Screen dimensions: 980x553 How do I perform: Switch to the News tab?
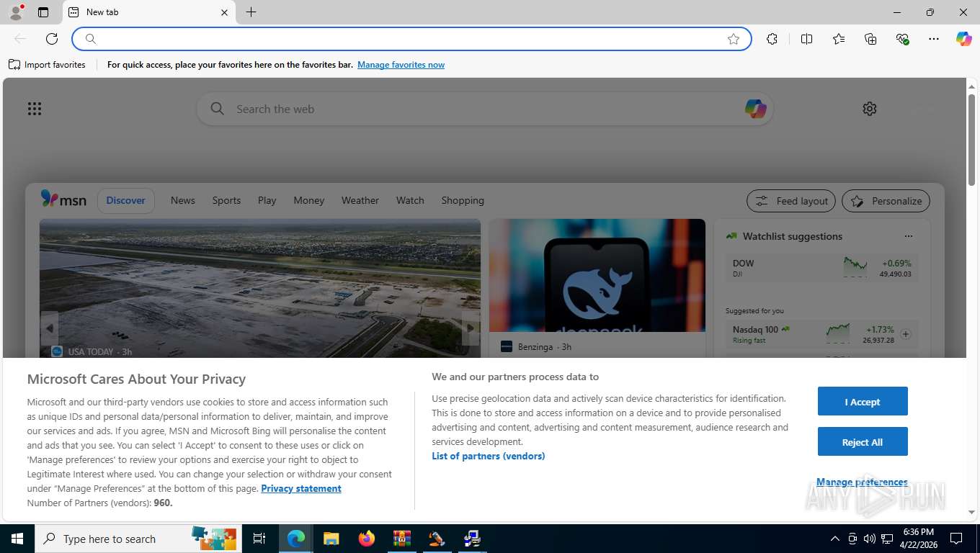tap(183, 201)
